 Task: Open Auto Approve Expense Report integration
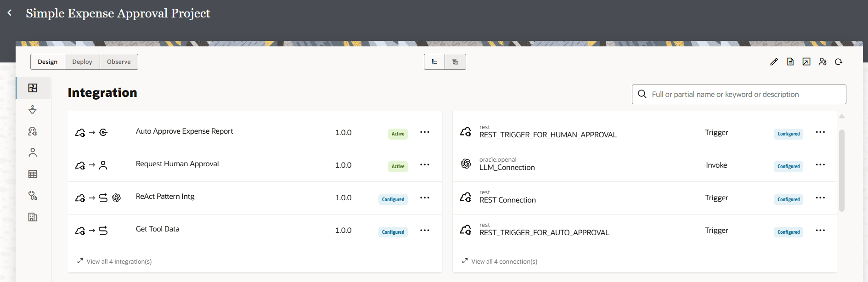pyautogui.click(x=184, y=131)
